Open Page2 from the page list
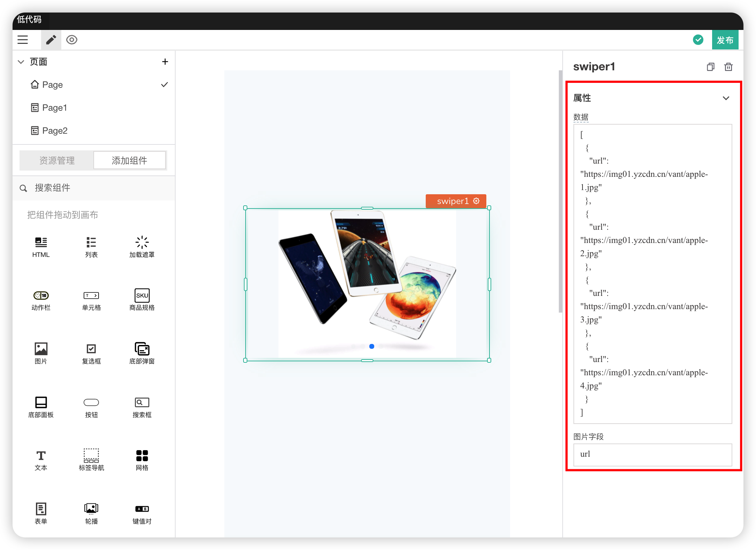756x550 pixels. (55, 131)
